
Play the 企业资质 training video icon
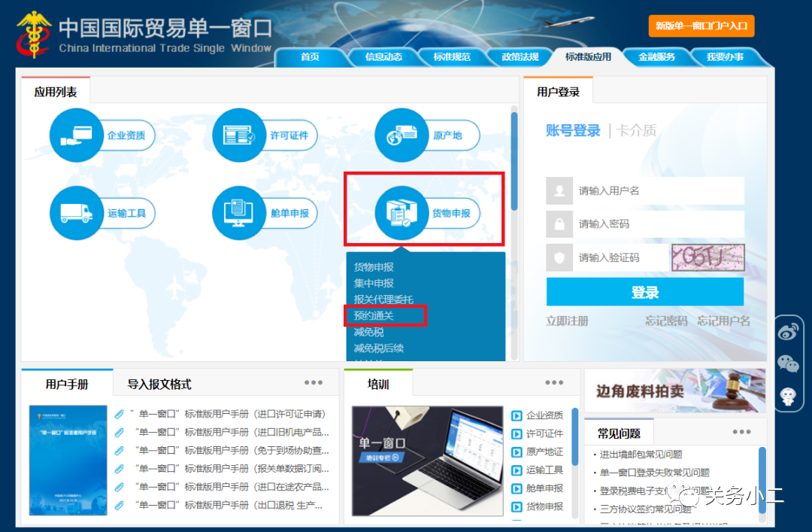click(x=517, y=415)
